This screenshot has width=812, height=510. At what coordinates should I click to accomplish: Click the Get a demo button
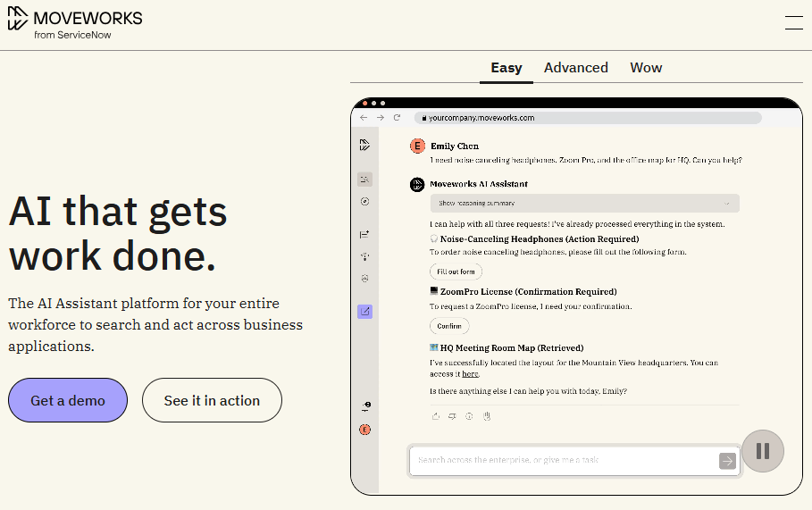tap(68, 400)
